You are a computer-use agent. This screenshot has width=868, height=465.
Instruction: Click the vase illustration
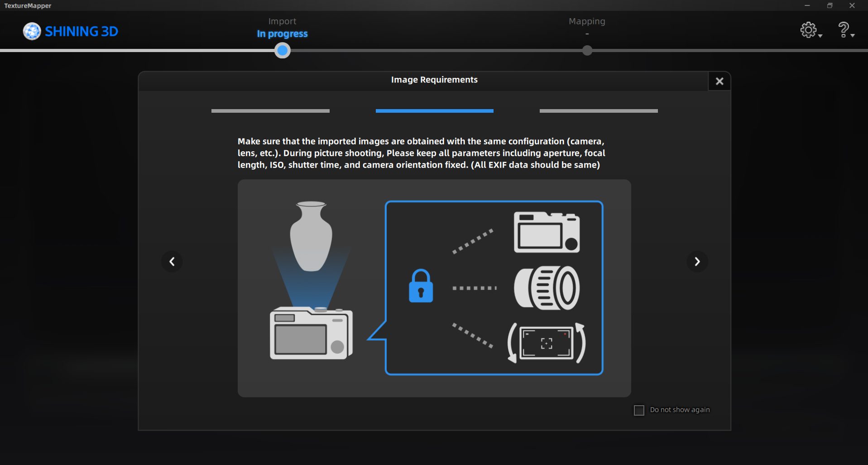coord(311,236)
